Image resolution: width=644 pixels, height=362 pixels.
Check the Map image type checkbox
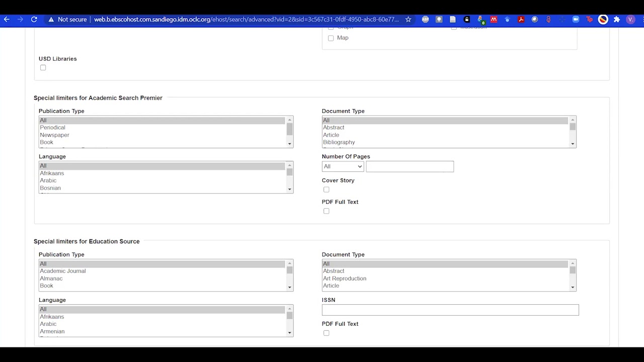(x=331, y=38)
